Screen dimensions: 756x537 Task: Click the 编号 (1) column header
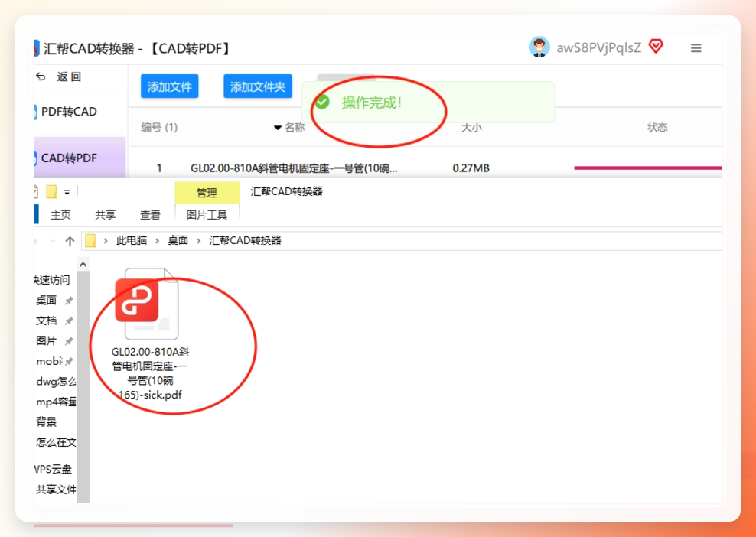(159, 127)
